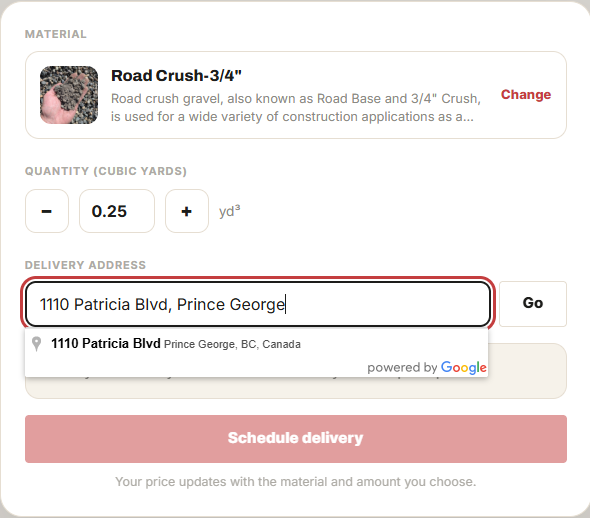Click the "powered by" attribution text
This screenshot has height=518, width=590.
[402, 368]
